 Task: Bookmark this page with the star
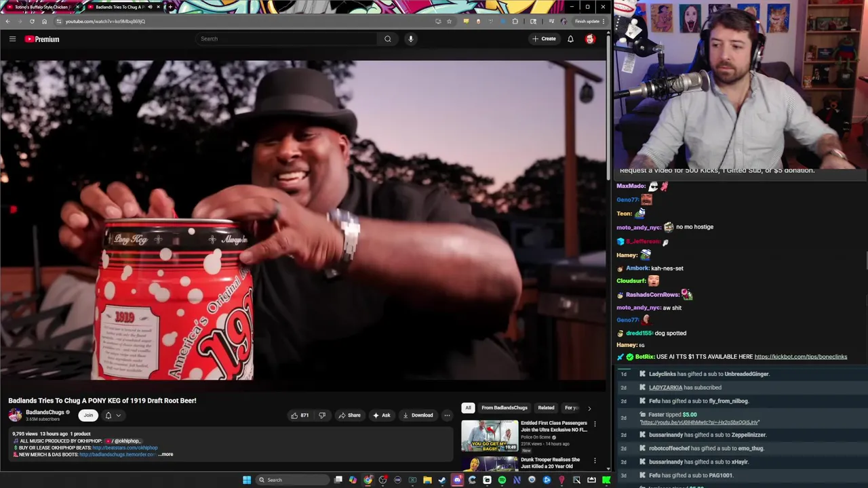(x=449, y=21)
